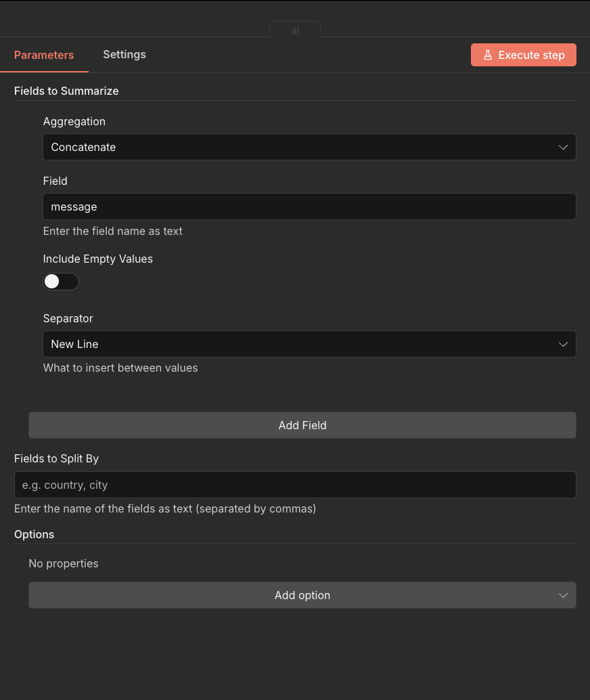Open the Concatenate aggregation selector

(x=309, y=147)
